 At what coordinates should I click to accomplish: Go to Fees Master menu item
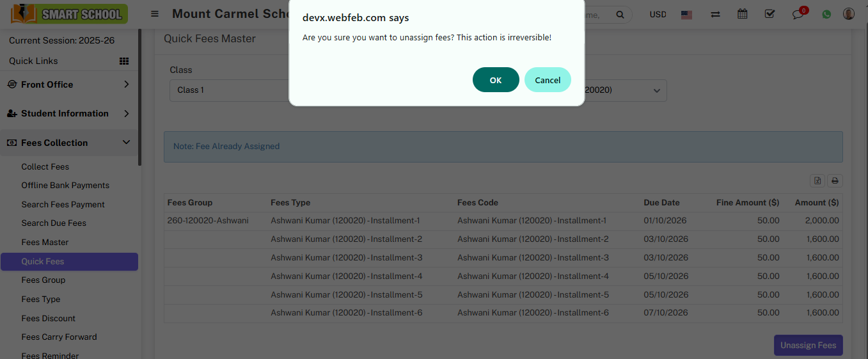[45, 242]
